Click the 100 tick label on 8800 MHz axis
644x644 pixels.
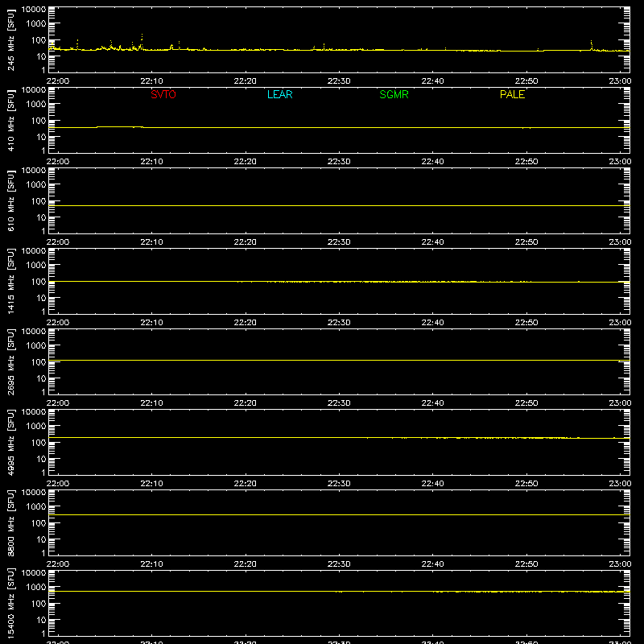[x=39, y=522]
